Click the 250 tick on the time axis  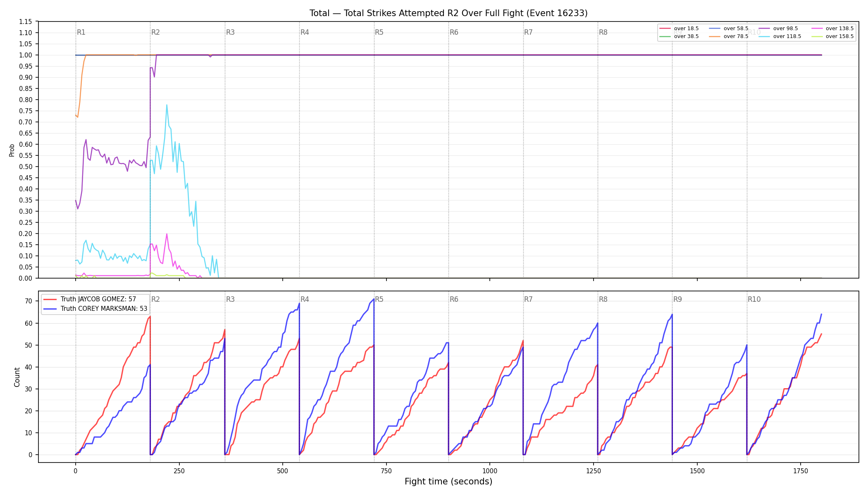pyautogui.click(x=179, y=471)
